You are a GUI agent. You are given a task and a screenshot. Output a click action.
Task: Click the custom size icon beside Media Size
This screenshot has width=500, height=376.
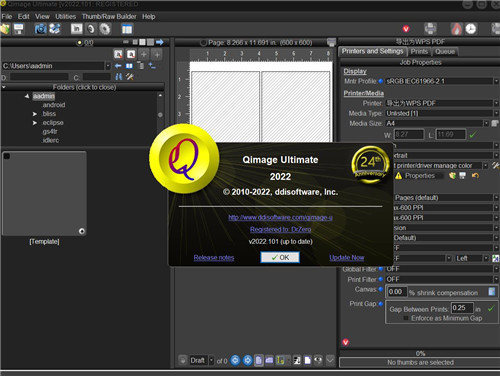(x=495, y=123)
